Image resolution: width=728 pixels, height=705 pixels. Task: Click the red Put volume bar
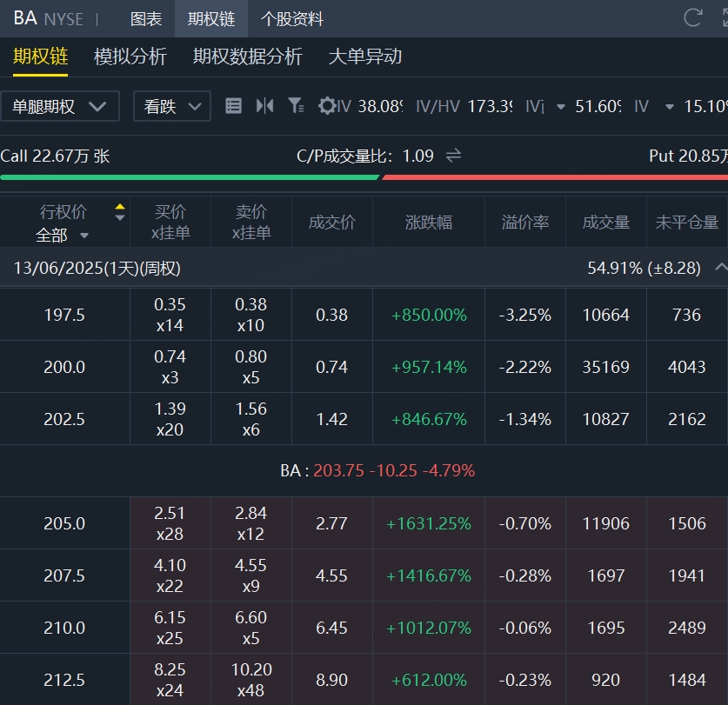coord(555,177)
